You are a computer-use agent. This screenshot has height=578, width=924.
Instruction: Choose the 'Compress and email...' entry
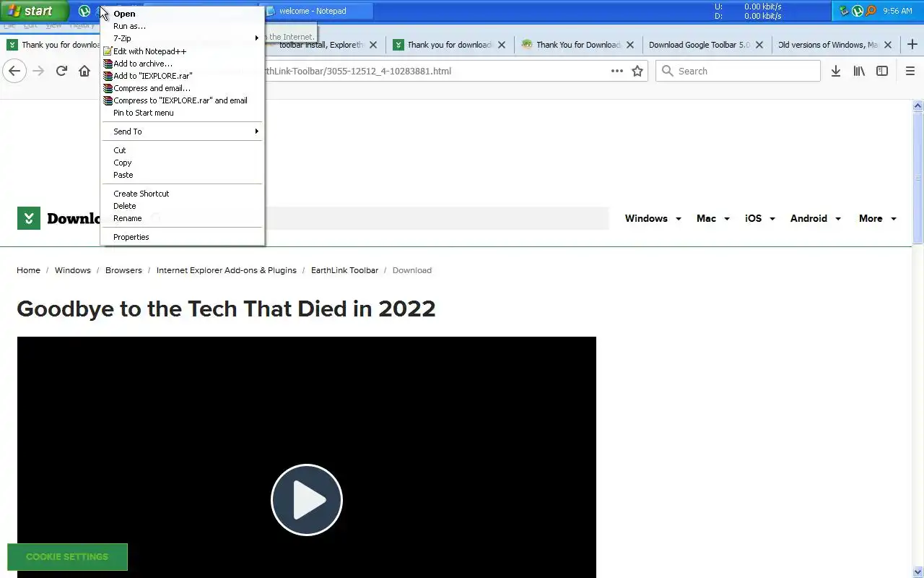[x=182, y=88]
